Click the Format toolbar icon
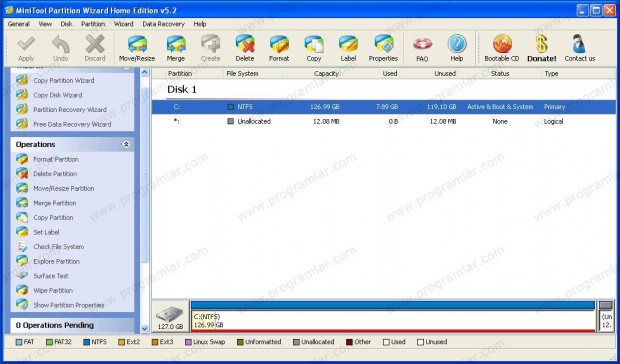This screenshot has height=364, width=620. click(279, 43)
